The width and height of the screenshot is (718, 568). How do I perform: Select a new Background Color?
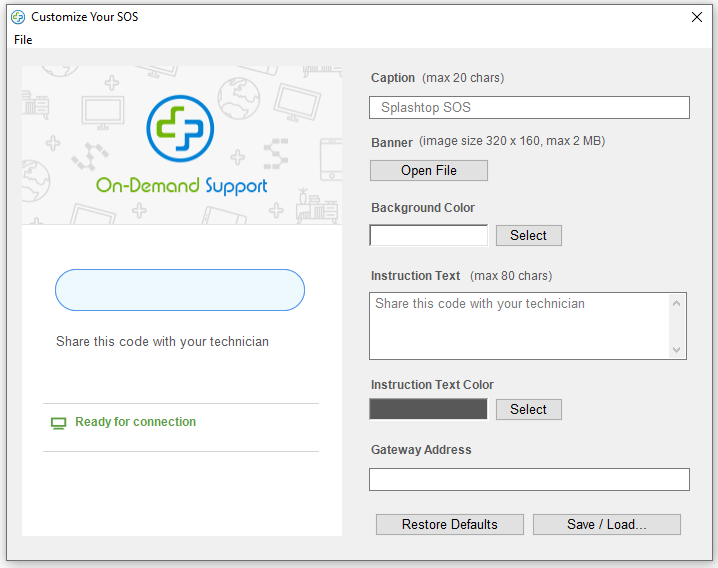coord(528,235)
